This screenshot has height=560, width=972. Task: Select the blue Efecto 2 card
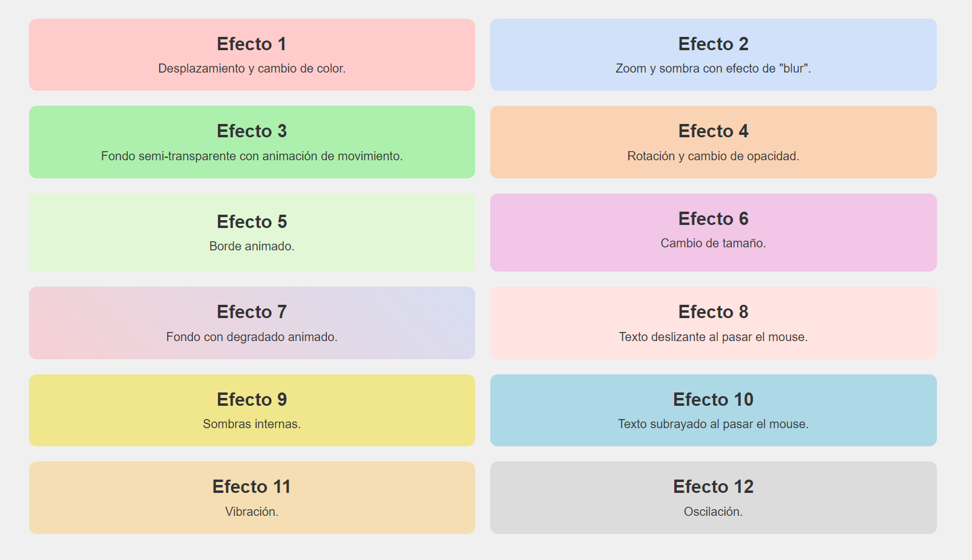click(x=714, y=54)
